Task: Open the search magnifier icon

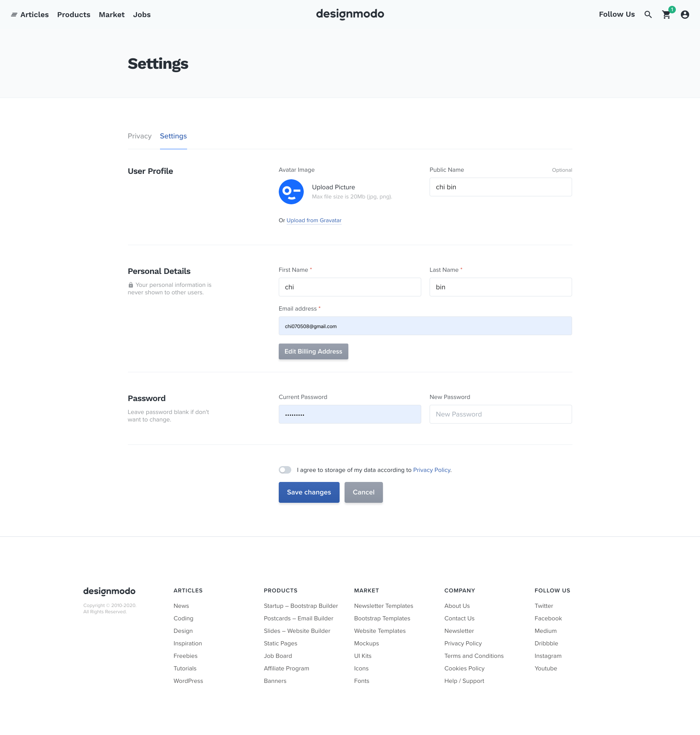Action: tap(648, 15)
